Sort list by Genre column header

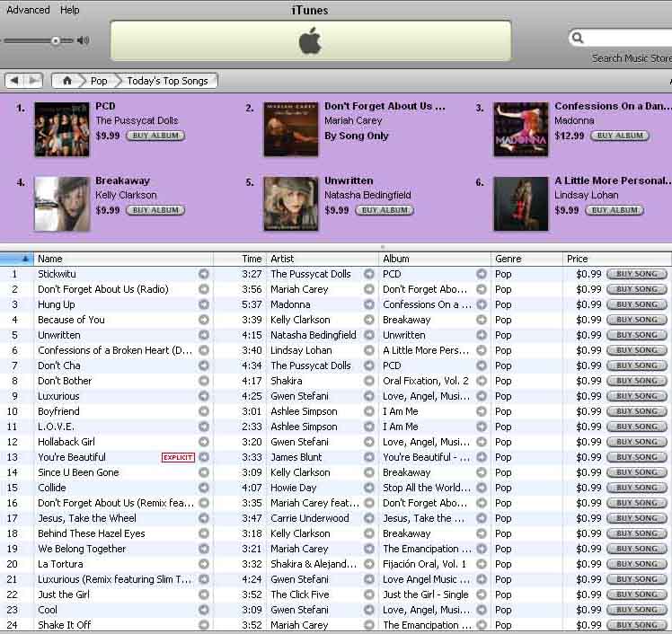pos(526,259)
